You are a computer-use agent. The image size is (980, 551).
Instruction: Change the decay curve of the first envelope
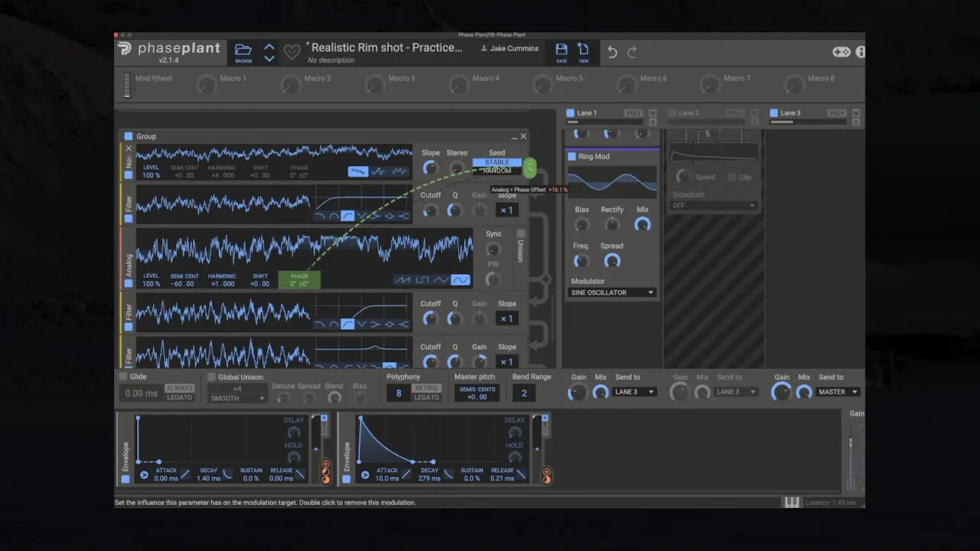click(x=227, y=474)
